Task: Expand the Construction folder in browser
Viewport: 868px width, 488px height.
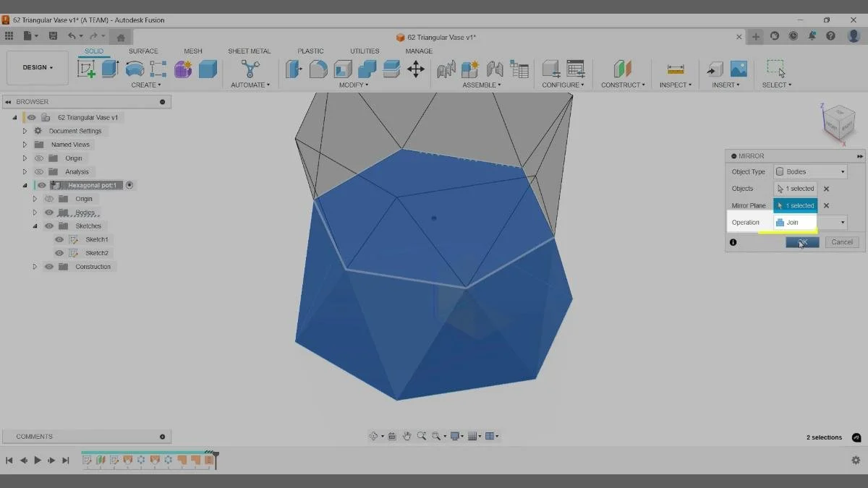Action: coord(35,266)
